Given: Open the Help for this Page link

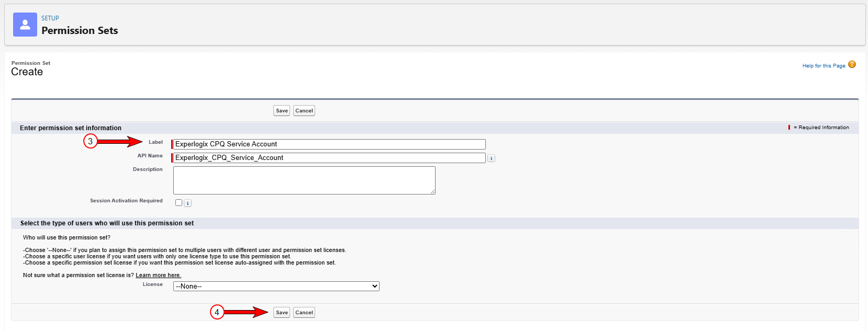Looking at the screenshot, I should [x=824, y=66].
